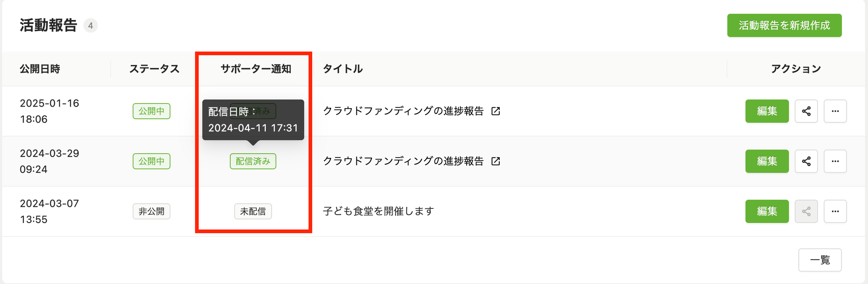Open external link icon of first 進捗報告 title
The image size is (868, 284).
(x=495, y=111)
